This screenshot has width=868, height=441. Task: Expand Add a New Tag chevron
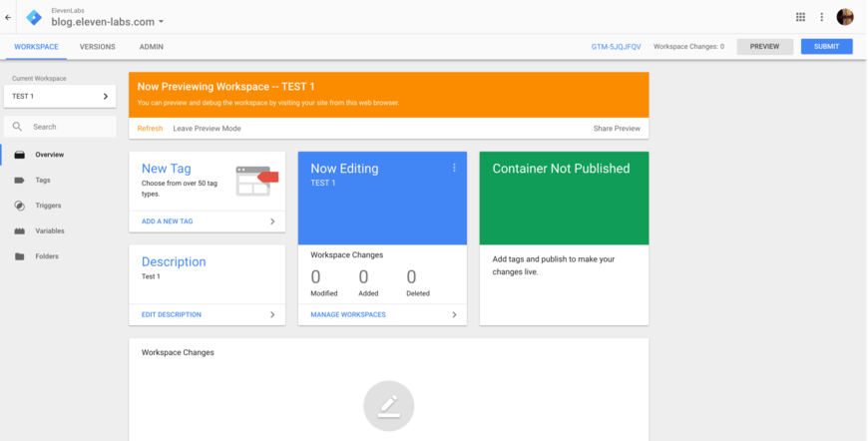click(272, 221)
